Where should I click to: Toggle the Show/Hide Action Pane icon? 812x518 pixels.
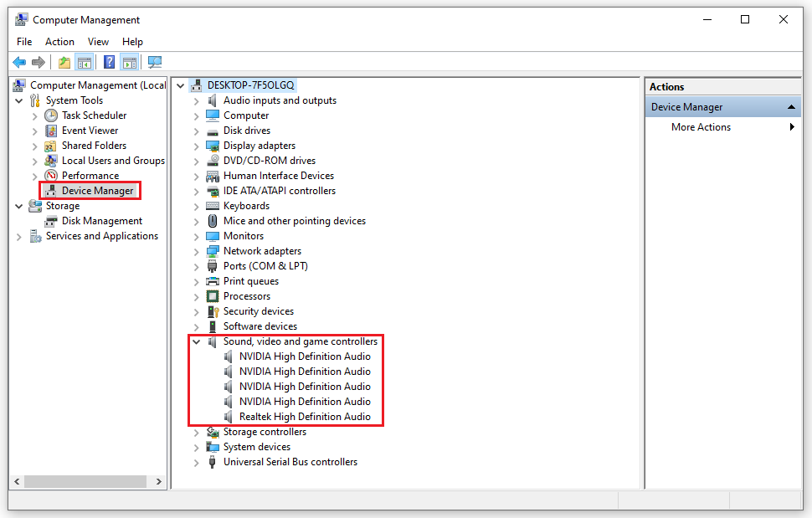pyautogui.click(x=129, y=61)
